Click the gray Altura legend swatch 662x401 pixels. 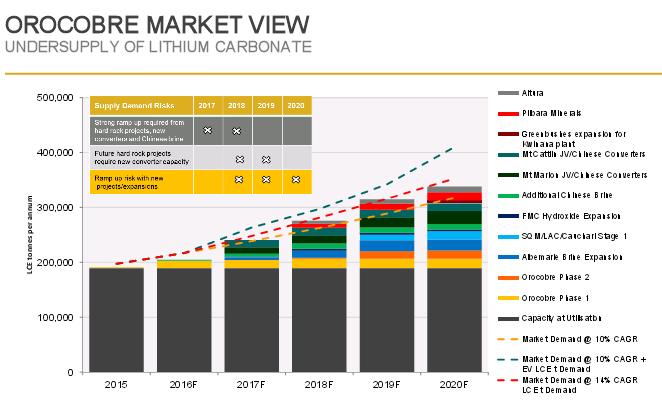tap(508, 93)
